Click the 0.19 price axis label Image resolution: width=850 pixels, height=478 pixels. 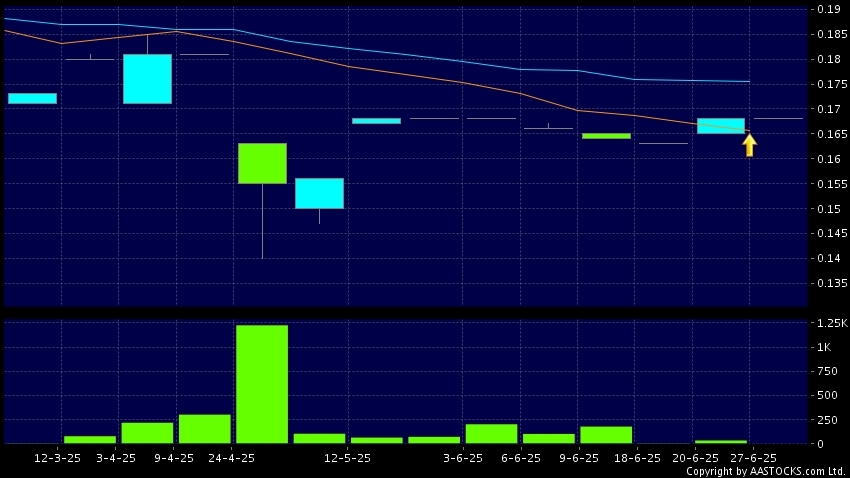828,9
